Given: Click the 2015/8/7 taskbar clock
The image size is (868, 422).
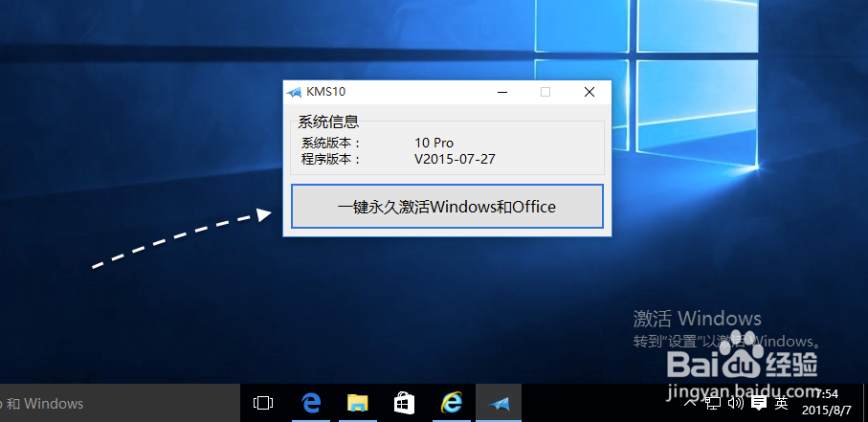Looking at the screenshot, I should [x=829, y=403].
